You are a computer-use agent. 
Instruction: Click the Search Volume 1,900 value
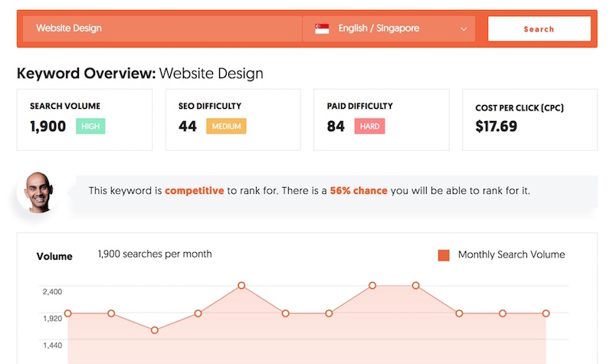[x=48, y=126]
